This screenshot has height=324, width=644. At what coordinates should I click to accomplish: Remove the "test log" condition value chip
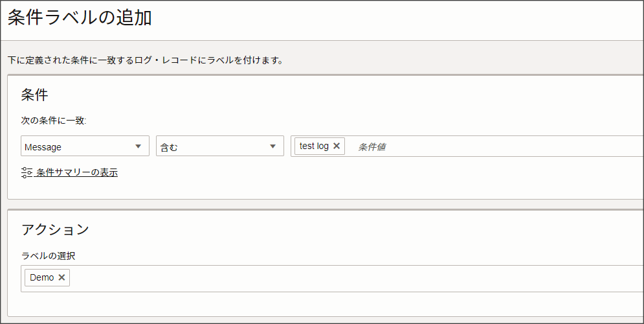tap(337, 146)
